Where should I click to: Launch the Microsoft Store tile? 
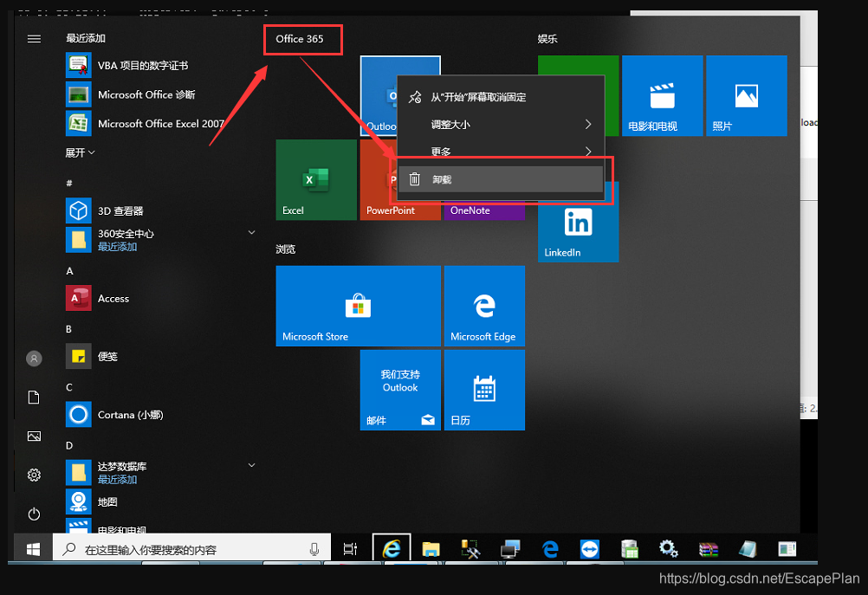[x=358, y=306]
